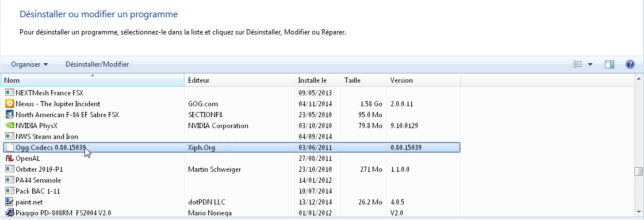
Task: Click the Désinstaller/Modifier button
Action: 97,64
